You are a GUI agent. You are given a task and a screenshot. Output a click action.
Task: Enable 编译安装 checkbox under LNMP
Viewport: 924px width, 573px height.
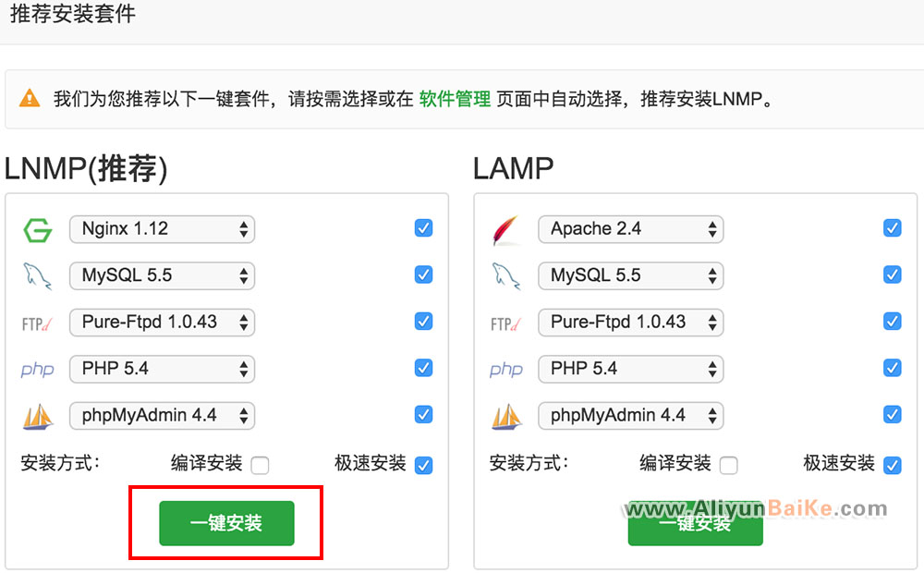[x=260, y=465]
